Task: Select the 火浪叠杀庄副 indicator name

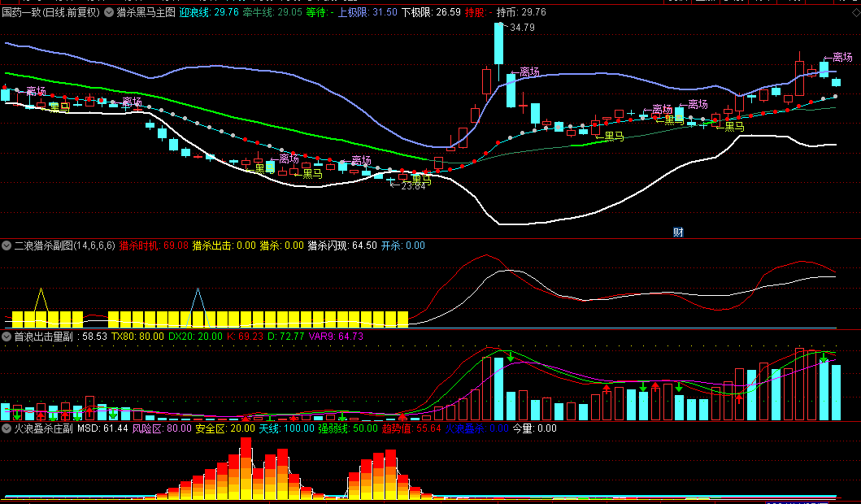Action: pos(43,428)
